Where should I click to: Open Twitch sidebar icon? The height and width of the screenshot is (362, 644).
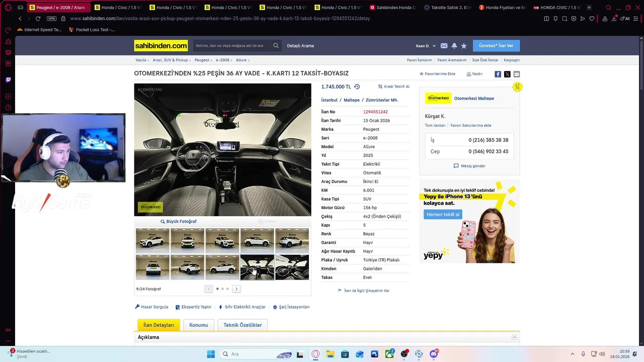[x=8, y=79]
